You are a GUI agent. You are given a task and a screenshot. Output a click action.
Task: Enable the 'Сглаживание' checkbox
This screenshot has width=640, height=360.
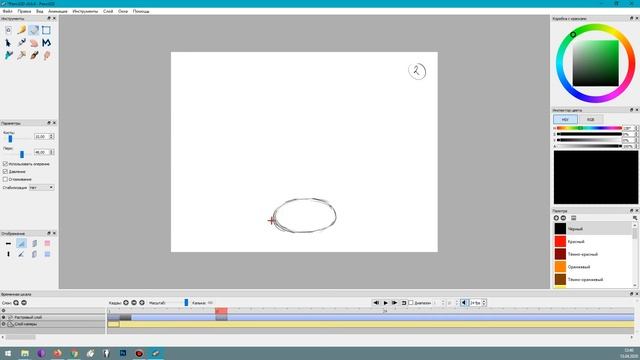pyautogui.click(x=5, y=179)
